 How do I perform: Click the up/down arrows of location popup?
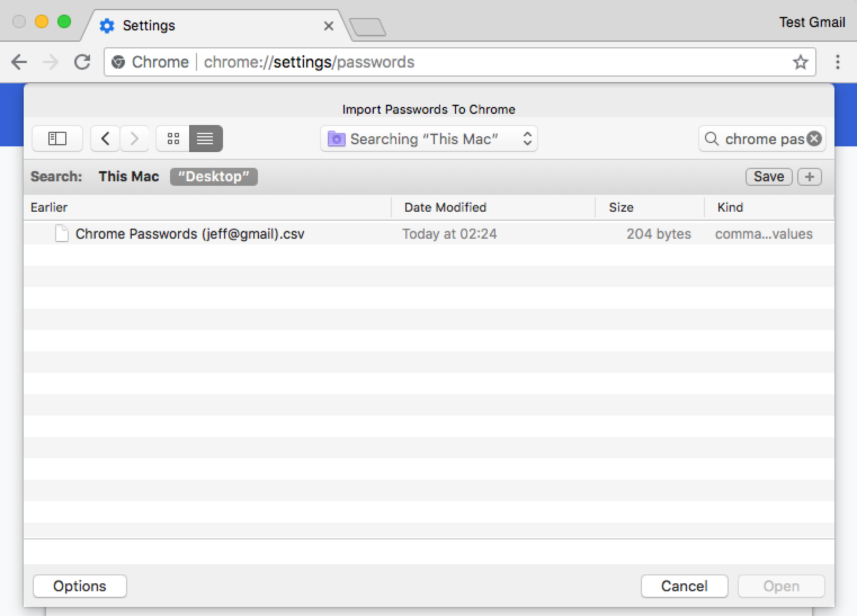coord(527,139)
